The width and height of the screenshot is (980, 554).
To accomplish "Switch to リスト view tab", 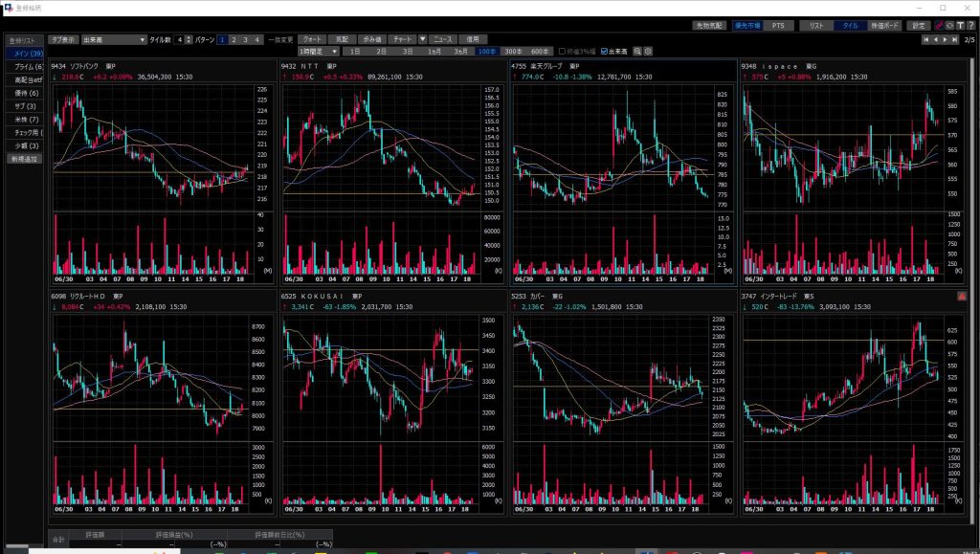I will point(816,26).
